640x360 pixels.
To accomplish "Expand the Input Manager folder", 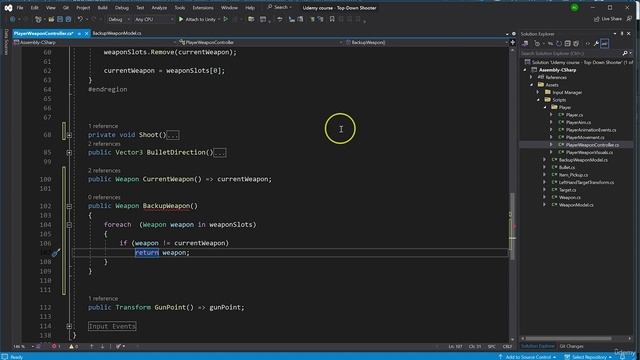I will tap(538, 92).
